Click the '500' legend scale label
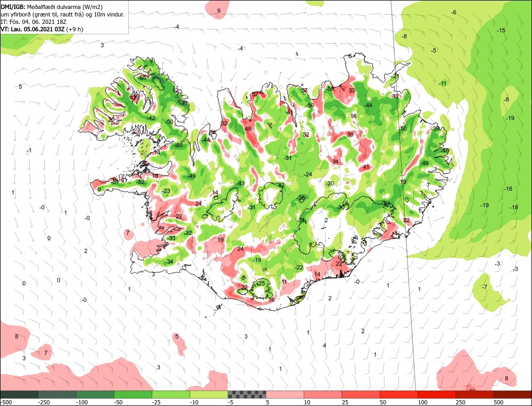The image size is (532, 406). tap(498, 402)
